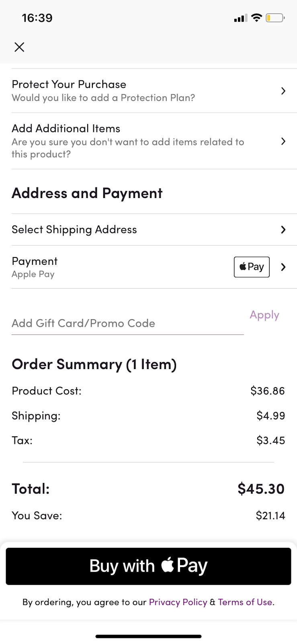
Task: Choose Select Shipping Address option
Action: (74, 229)
